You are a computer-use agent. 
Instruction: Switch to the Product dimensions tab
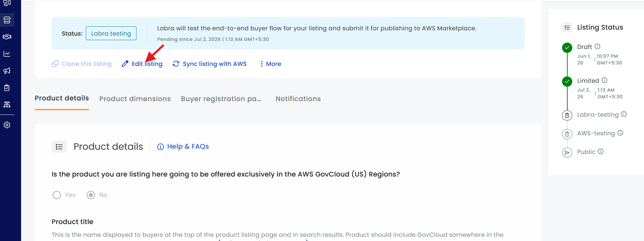[135, 99]
